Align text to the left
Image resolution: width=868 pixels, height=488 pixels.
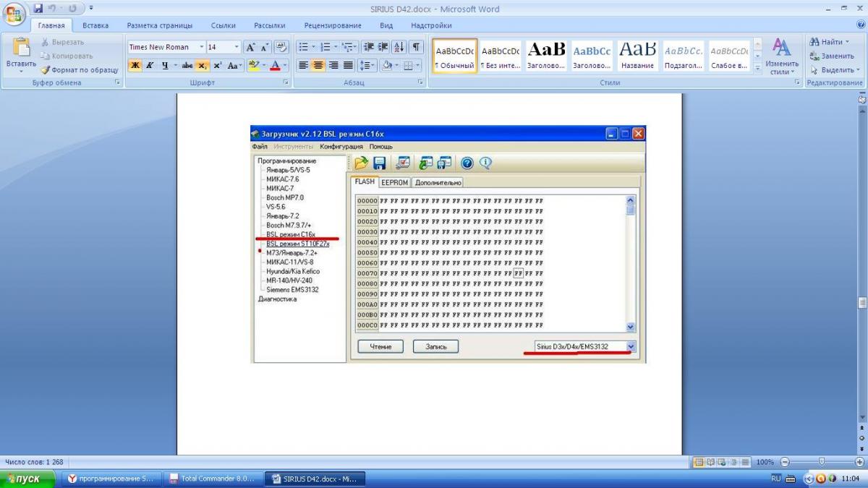[x=303, y=66]
